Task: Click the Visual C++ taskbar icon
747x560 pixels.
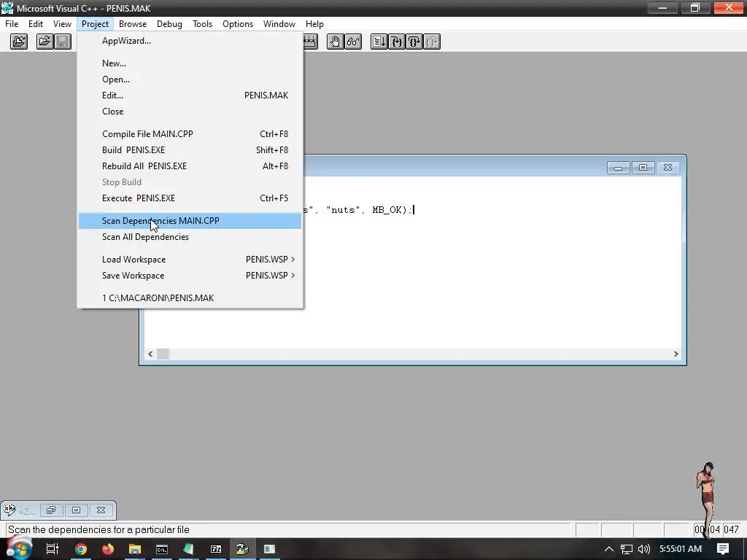Action: 243,549
